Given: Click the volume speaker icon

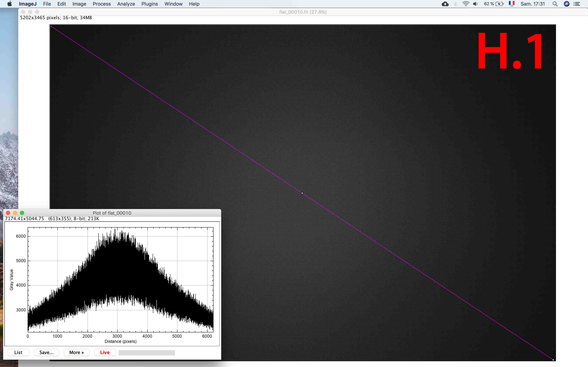Looking at the screenshot, I should pos(475,4).
